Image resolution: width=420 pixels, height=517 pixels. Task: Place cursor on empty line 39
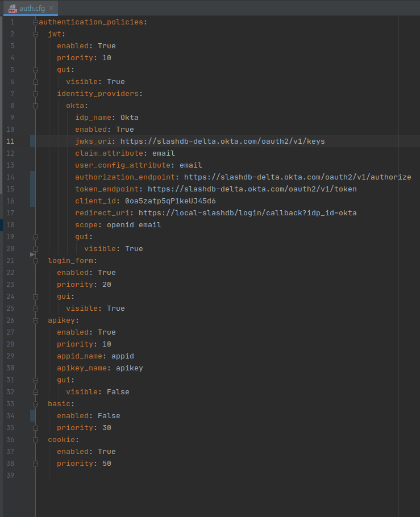coord(171,476)
